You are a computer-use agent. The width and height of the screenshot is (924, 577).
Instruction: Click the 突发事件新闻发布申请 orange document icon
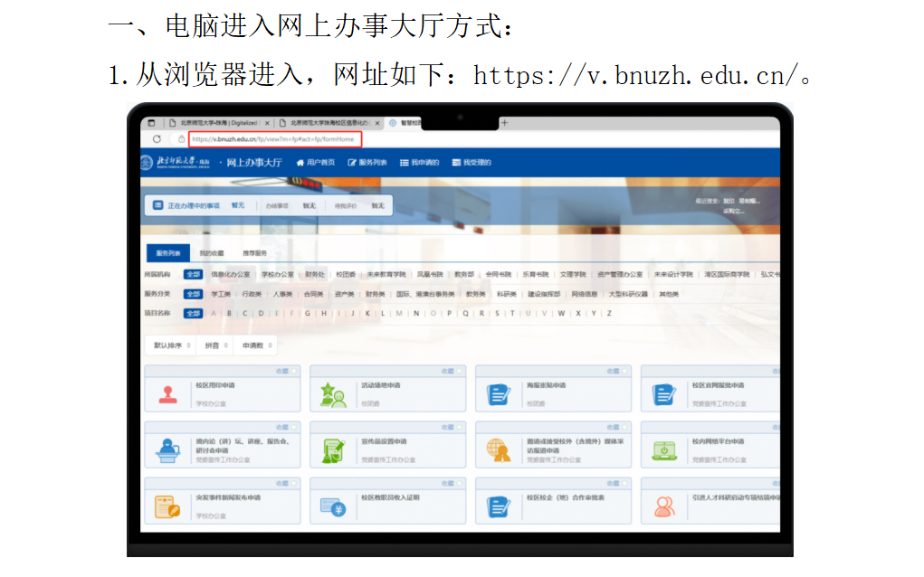(167, 507)
